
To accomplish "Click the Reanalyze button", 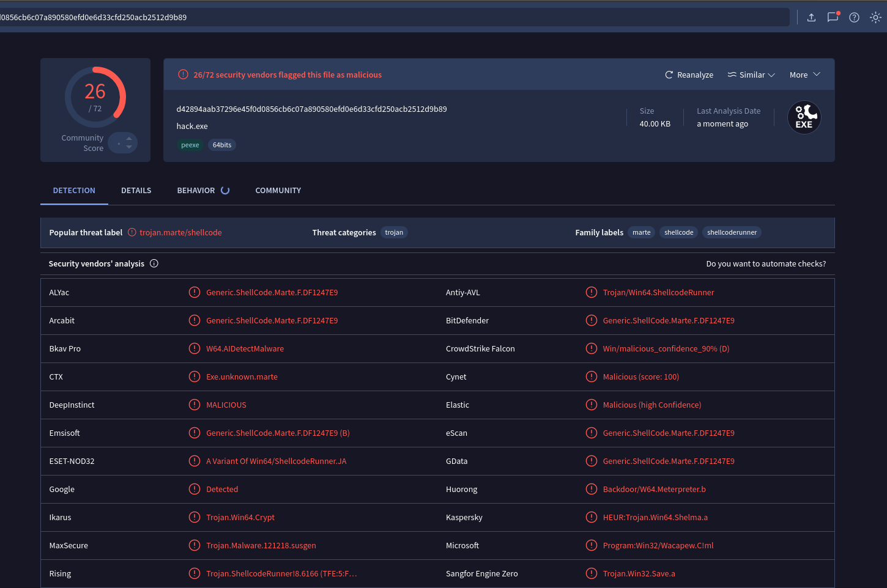I will 689,75.
